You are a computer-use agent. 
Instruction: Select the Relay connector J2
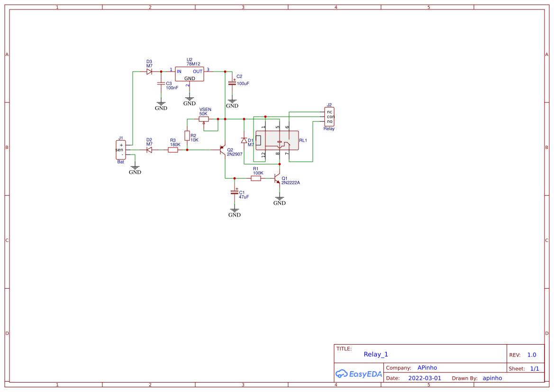[330, 115]
